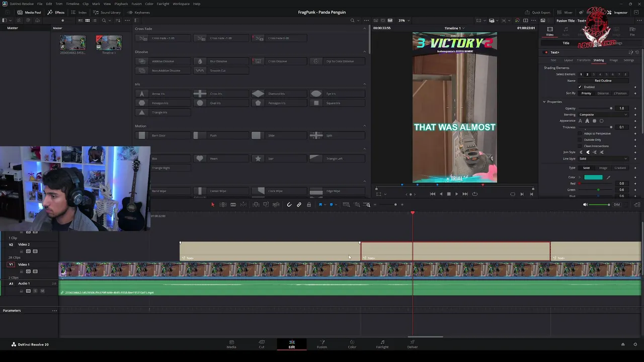
Task: Select the Star shape transition
Action: coord(278,159)
